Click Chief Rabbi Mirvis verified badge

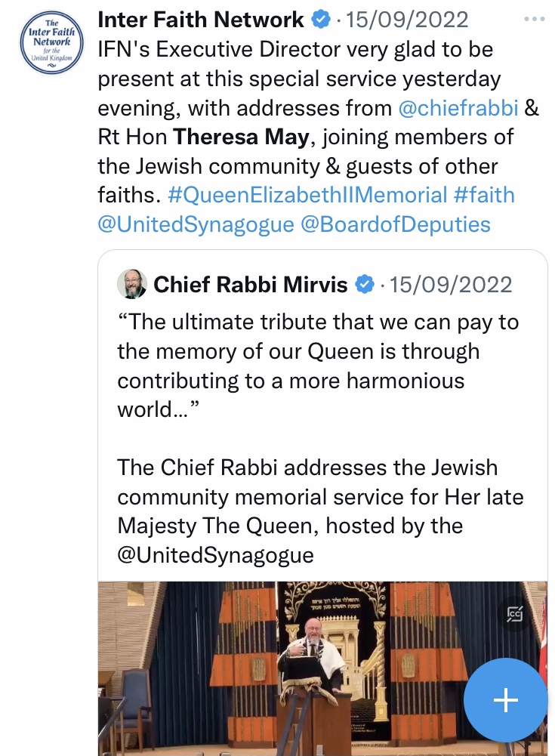coord(365,285)
